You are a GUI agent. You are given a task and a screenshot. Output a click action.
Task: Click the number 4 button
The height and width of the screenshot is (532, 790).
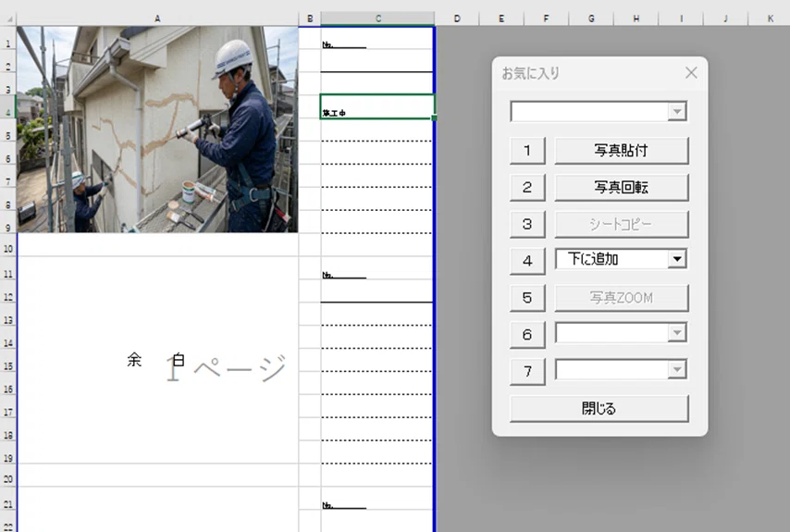tap(527, 261)
